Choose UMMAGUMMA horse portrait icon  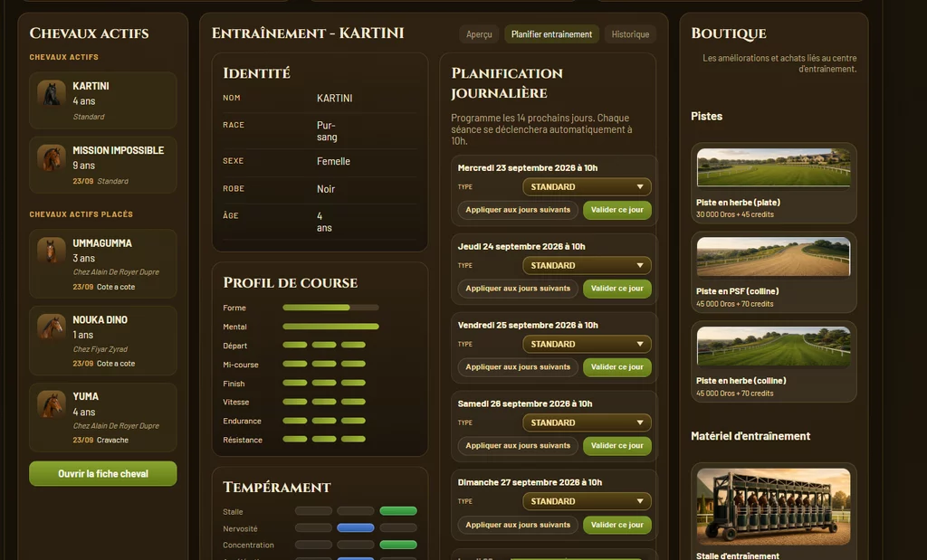click(x=52, y=251)
